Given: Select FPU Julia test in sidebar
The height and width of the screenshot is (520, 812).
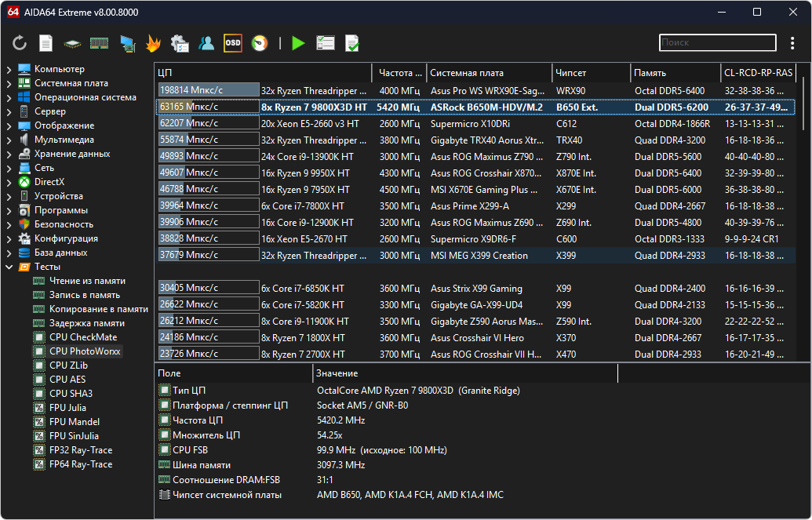Looking at the screenshot, I should pyautogui.click(x=67, y=408).
